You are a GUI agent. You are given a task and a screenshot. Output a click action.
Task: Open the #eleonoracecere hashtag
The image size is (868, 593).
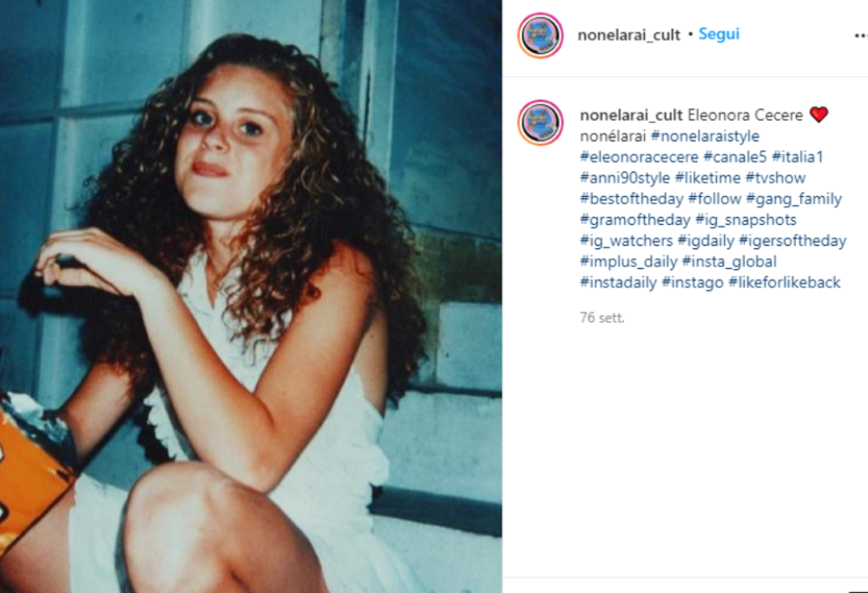coord(639,157)
